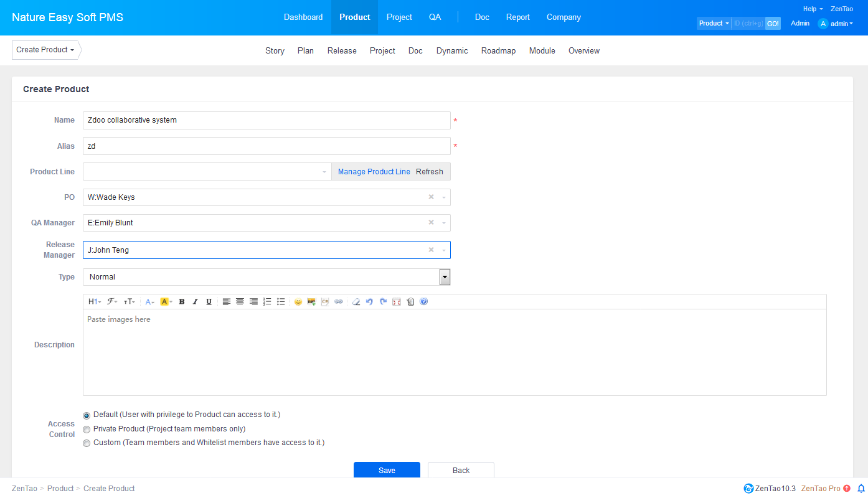Toggle fullscreen mode for the editor
Viewport: 868px width, 498px height.
(397, 302)
